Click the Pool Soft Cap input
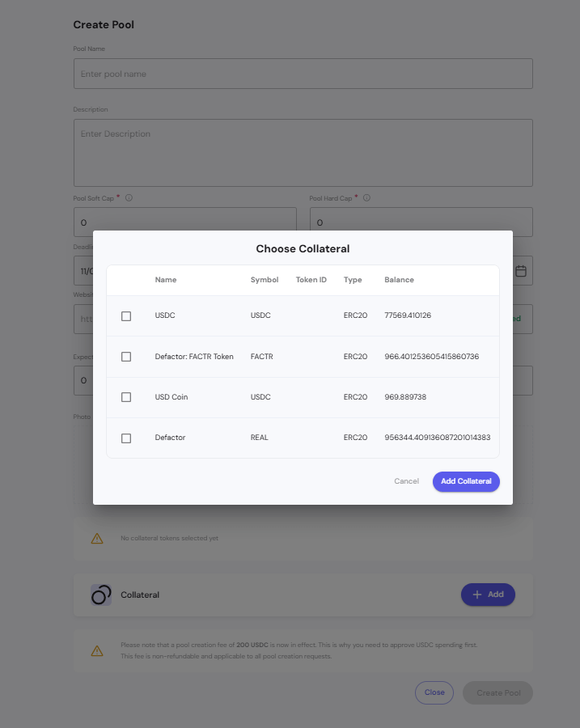Viewport: 580px width, 728px height. [x=184, y=222]
